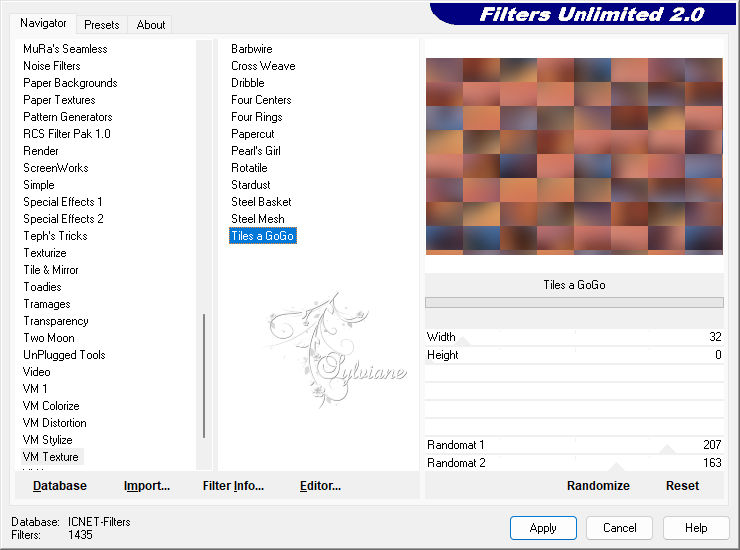
Task: Select the Tramages category
Action: click(x=47, y=304)
